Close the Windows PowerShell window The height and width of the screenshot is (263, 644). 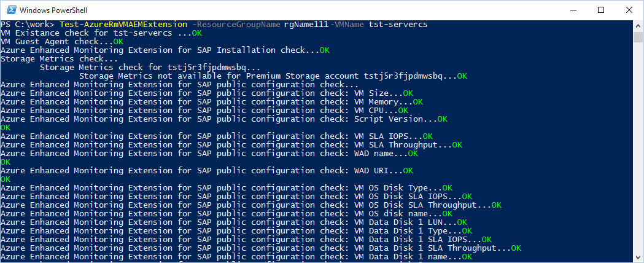pyautogui.click(x=629, y=10)
